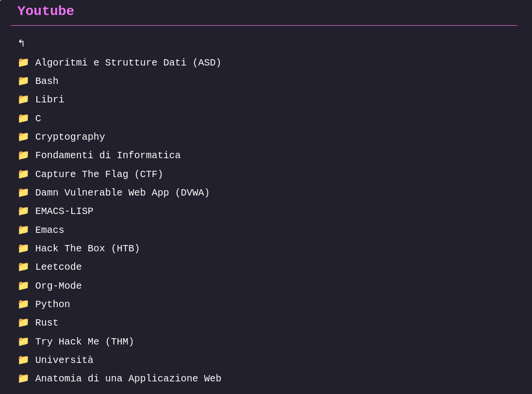Click folder icon next to EMACS-LISP
This screenshot has width=532, height=394.
tap(23, 211)
